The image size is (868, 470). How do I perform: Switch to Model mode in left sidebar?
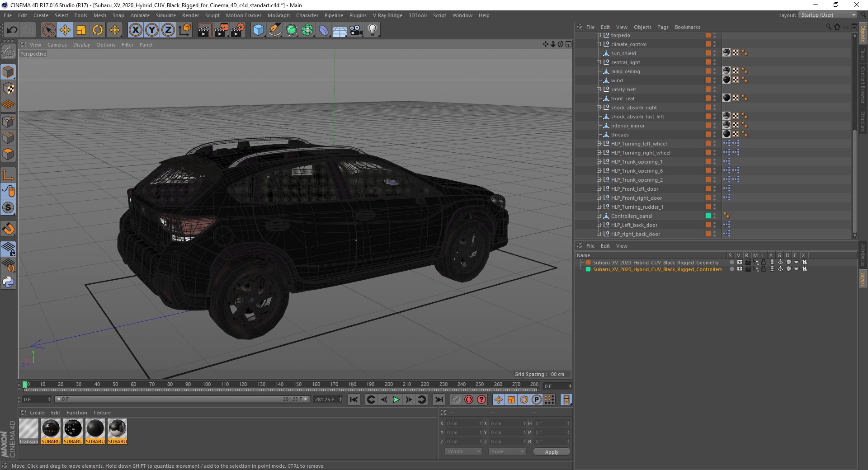pyautogui.click(x=8, y=72)
